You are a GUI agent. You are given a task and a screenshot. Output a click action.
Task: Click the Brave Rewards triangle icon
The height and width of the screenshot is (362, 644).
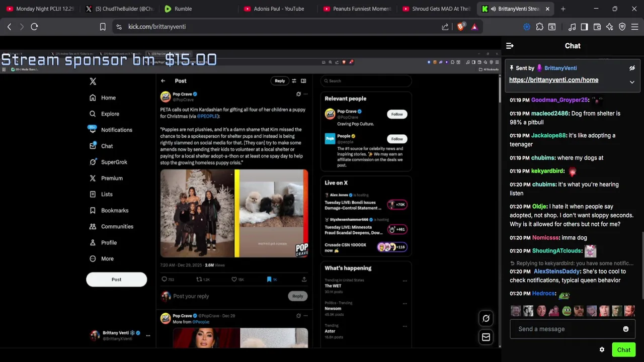pyautogui.click(x=474, y=27)
